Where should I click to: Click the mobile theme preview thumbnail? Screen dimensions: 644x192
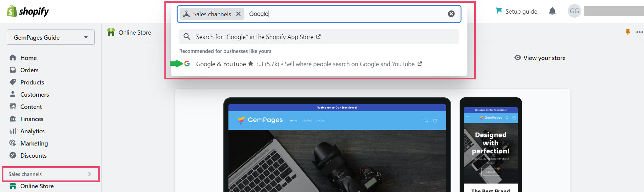click(x=491, y=145)
